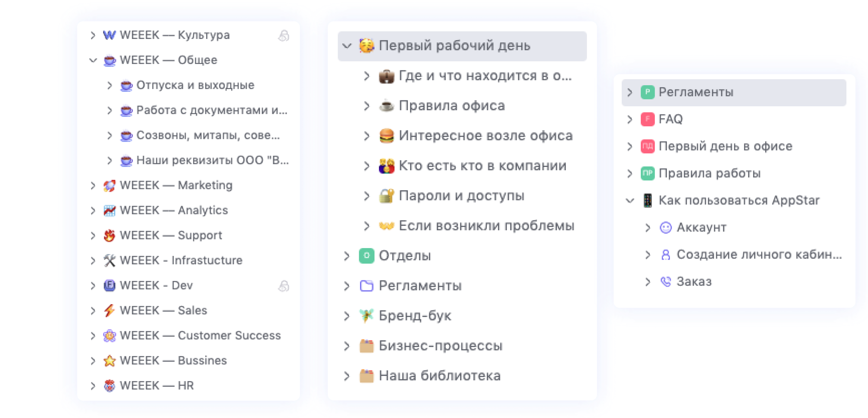Click the padlock icon of «Пароли и доступы»

tap(387, 195)
